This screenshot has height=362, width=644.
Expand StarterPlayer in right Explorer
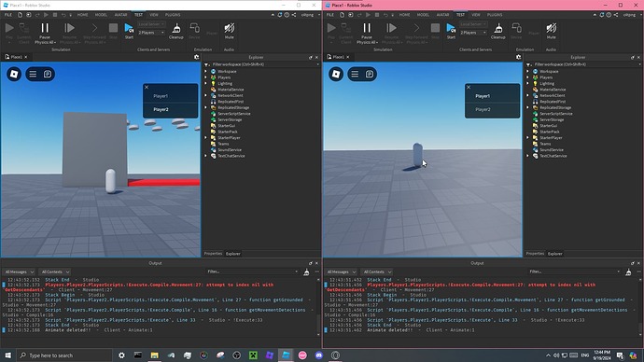point(528,138)
